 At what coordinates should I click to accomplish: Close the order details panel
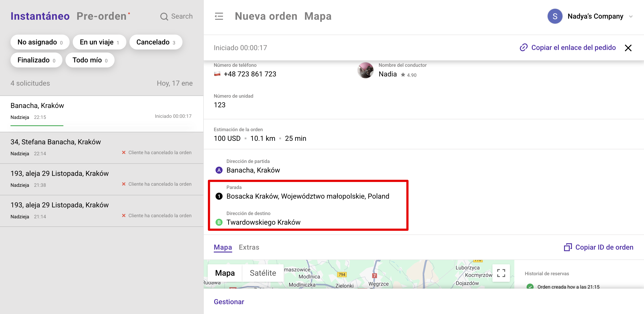628,48
